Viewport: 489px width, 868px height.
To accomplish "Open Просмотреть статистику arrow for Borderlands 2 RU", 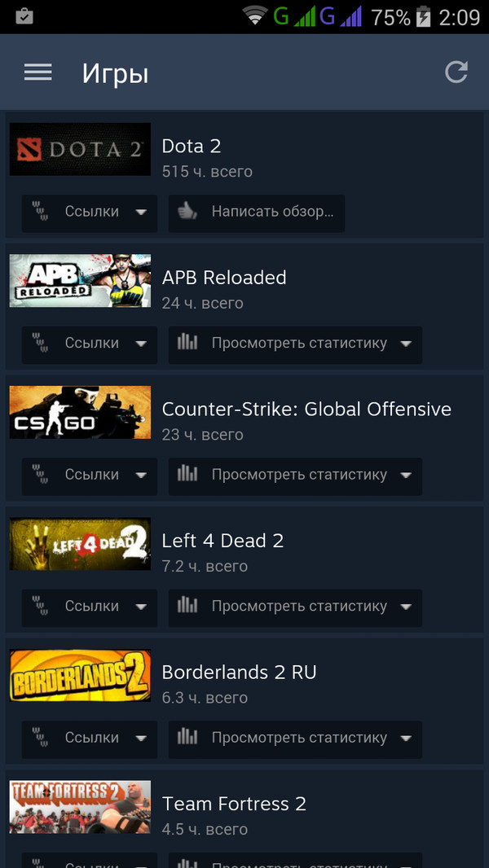I will click(406, 739).
